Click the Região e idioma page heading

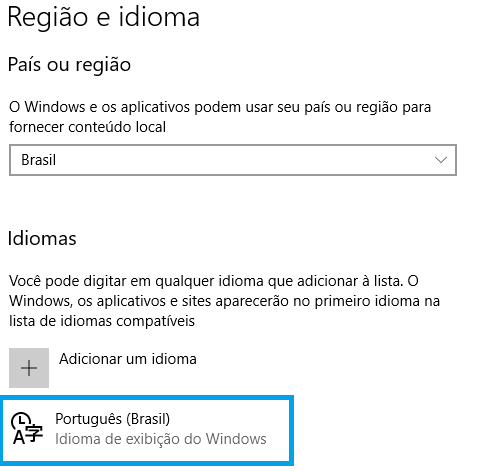(x=104, y=17)
